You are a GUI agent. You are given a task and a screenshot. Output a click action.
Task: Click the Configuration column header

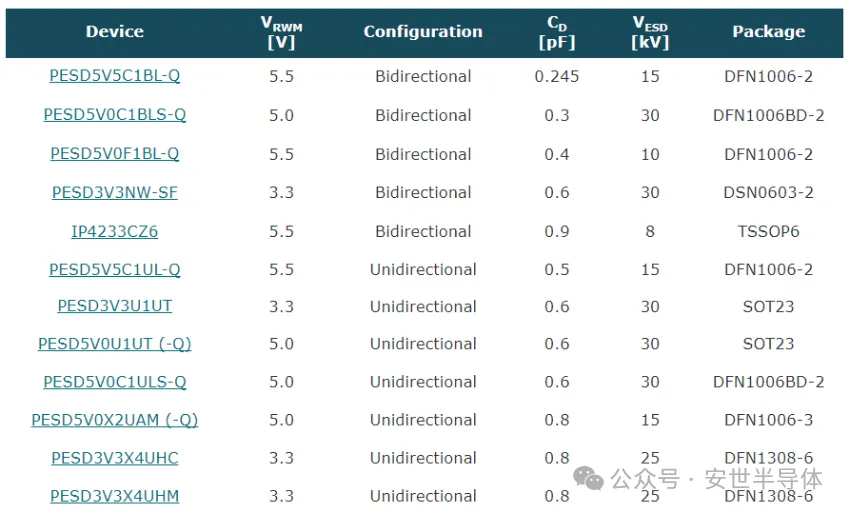click(423, 32)
